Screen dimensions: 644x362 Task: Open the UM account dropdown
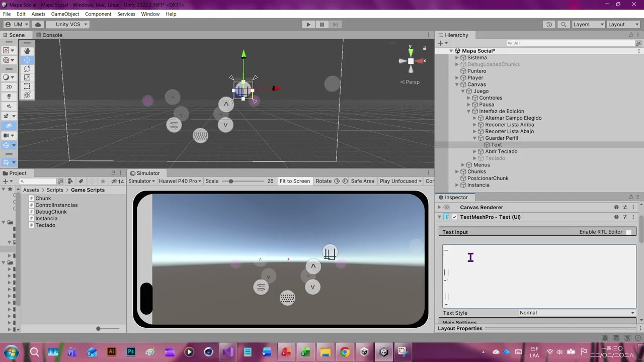pos(17,24)
